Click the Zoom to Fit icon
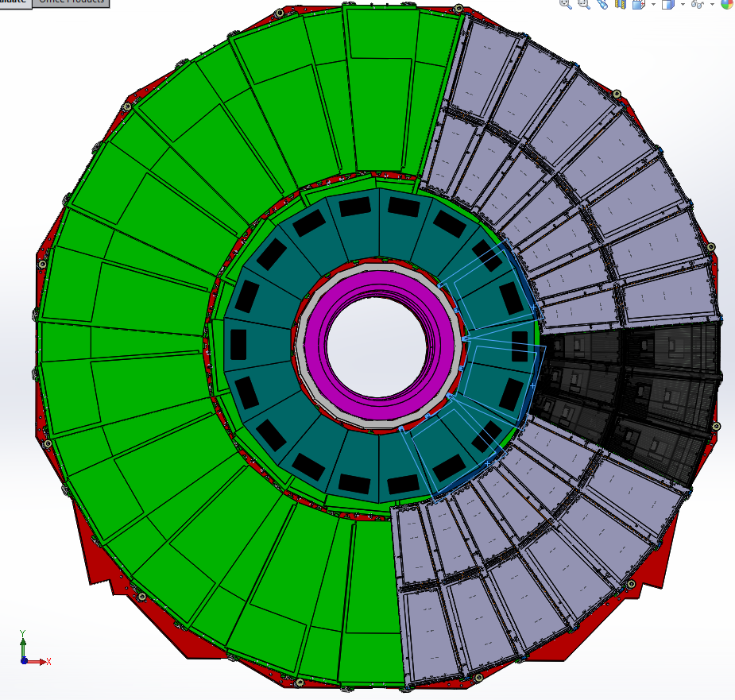 566,3
